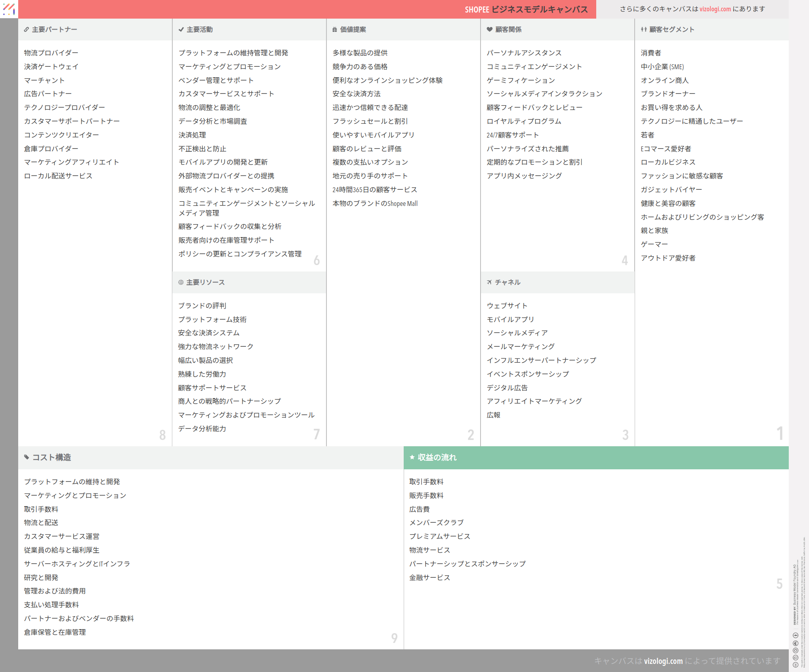Click the tag icon beside コスト構造
Viewport: 809px width, 672px height.
27,457
